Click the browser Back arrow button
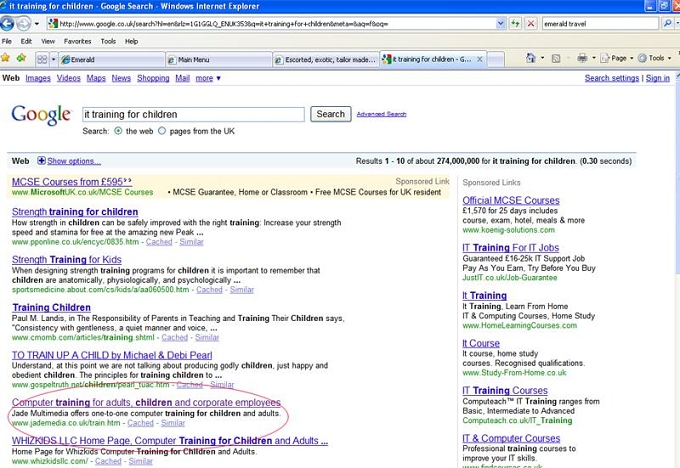 point(7,23)
